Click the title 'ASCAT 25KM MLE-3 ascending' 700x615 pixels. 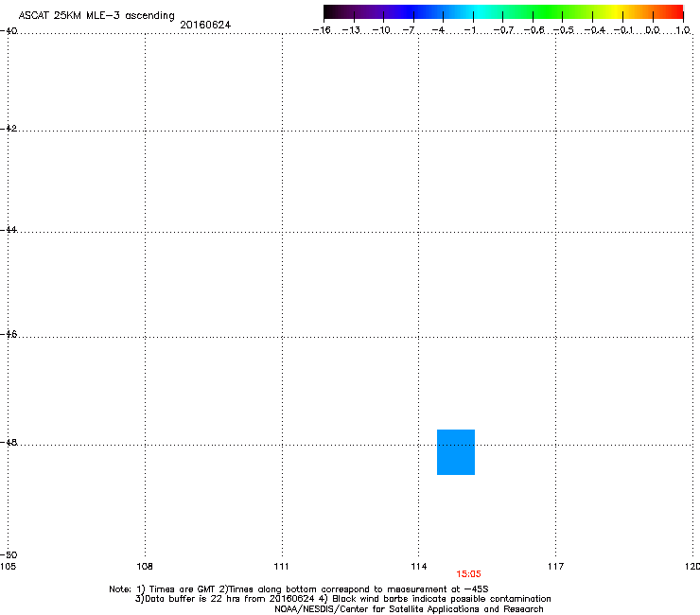pyautogui.click(x=96, y=15)
